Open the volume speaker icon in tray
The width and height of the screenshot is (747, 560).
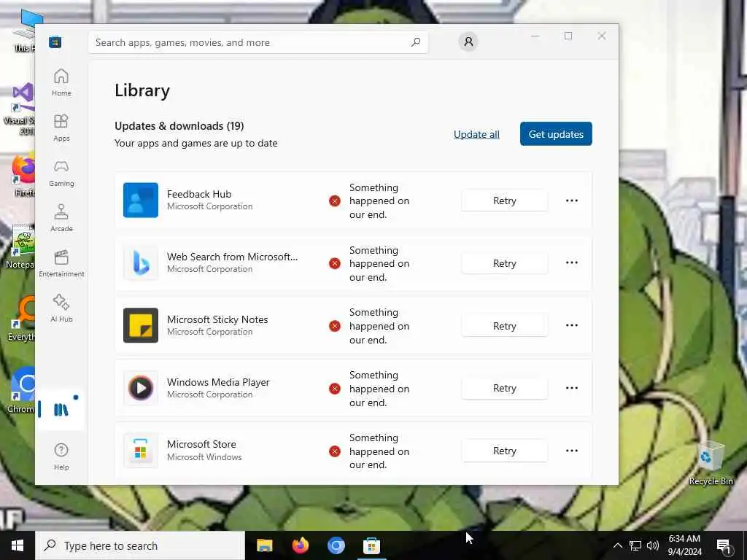click(x=653, y=545)
